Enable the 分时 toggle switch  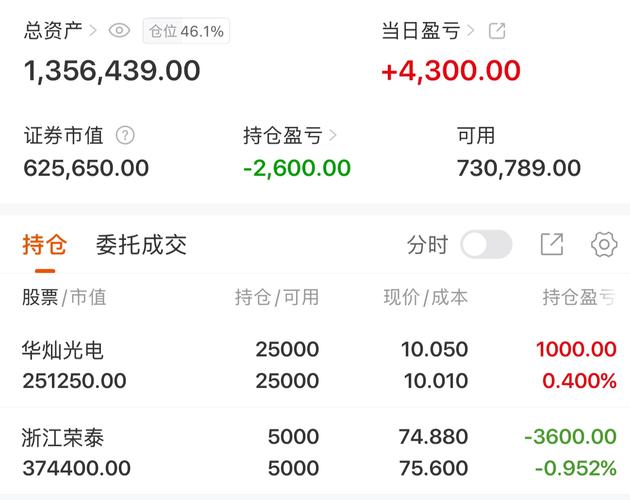[486, 244]
